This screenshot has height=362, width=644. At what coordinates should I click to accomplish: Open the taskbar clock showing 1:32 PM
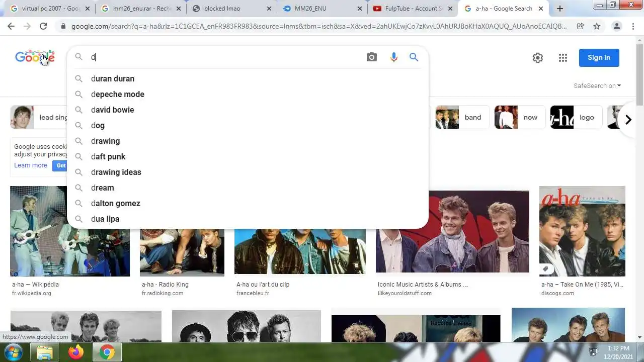[x=618, y=352]
